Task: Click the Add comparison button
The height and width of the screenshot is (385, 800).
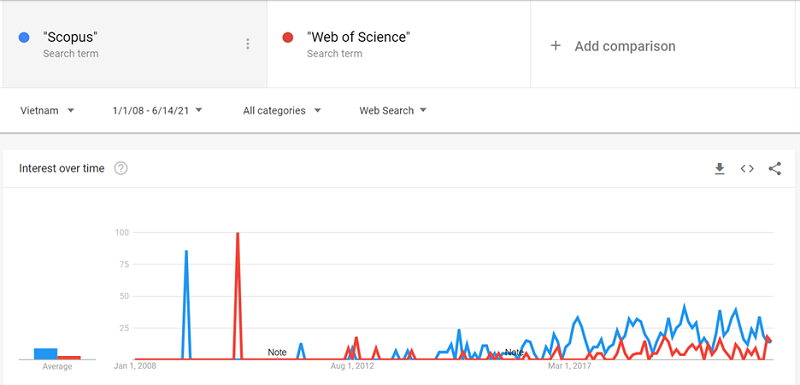Action: click(x=663, y=44)
